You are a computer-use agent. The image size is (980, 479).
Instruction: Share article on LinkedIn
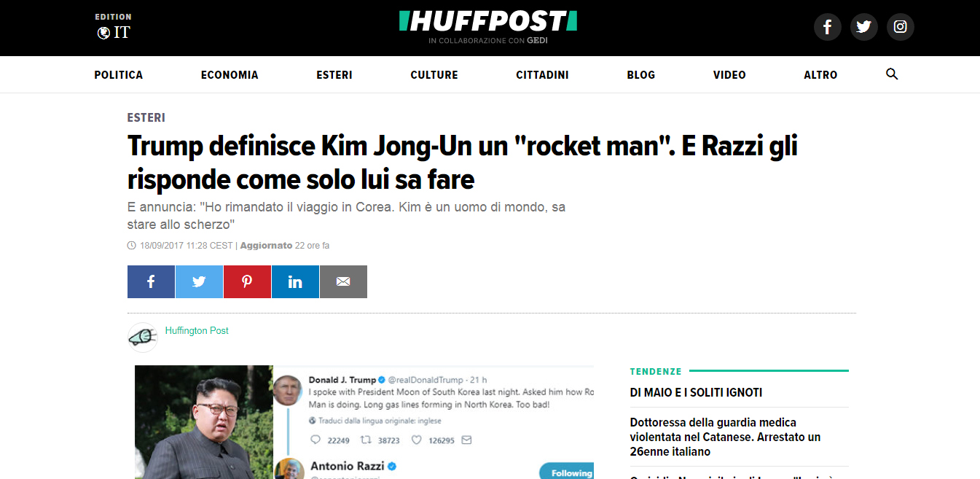click(295, 281)
